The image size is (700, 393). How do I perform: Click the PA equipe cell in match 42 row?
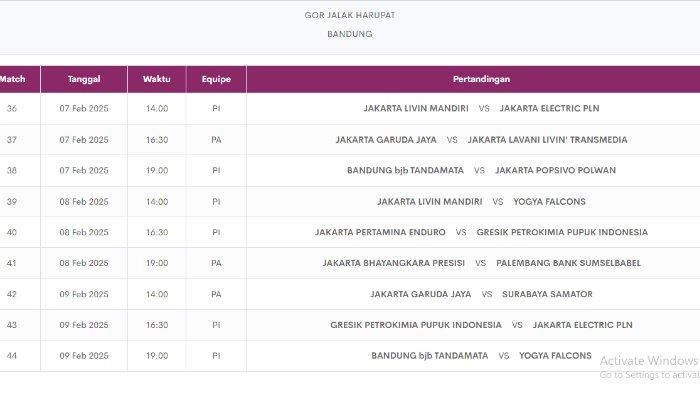tap(216, 294)
